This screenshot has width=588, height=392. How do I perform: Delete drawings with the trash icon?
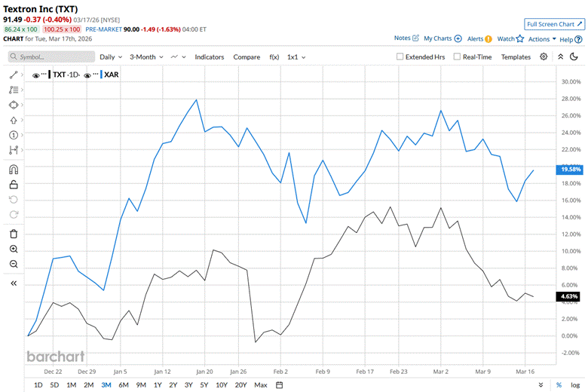point(14,234)
